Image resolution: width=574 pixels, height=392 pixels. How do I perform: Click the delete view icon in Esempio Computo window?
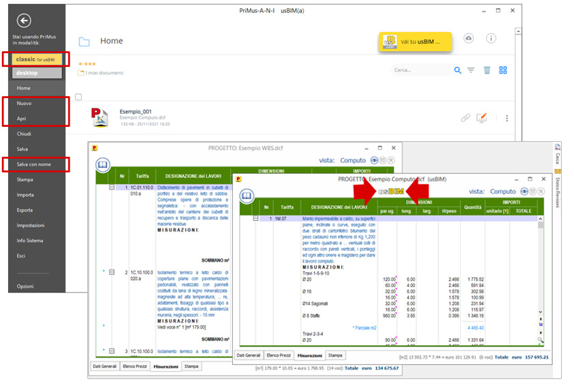point(533,192)
